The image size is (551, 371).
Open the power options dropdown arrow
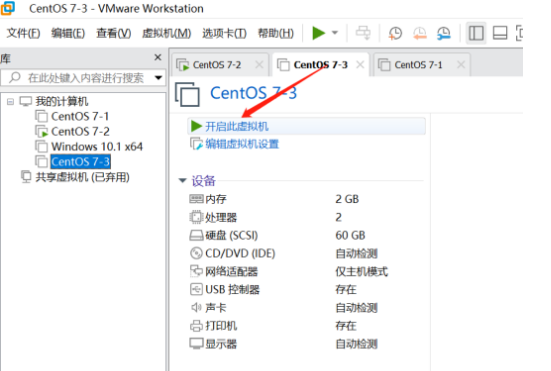[x=335, y=33]
